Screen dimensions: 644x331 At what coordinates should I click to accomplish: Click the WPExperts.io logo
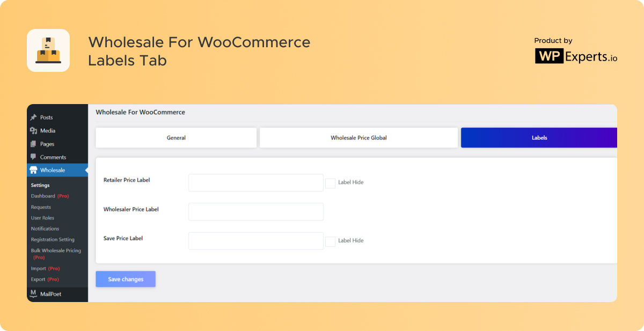(576, 56)
